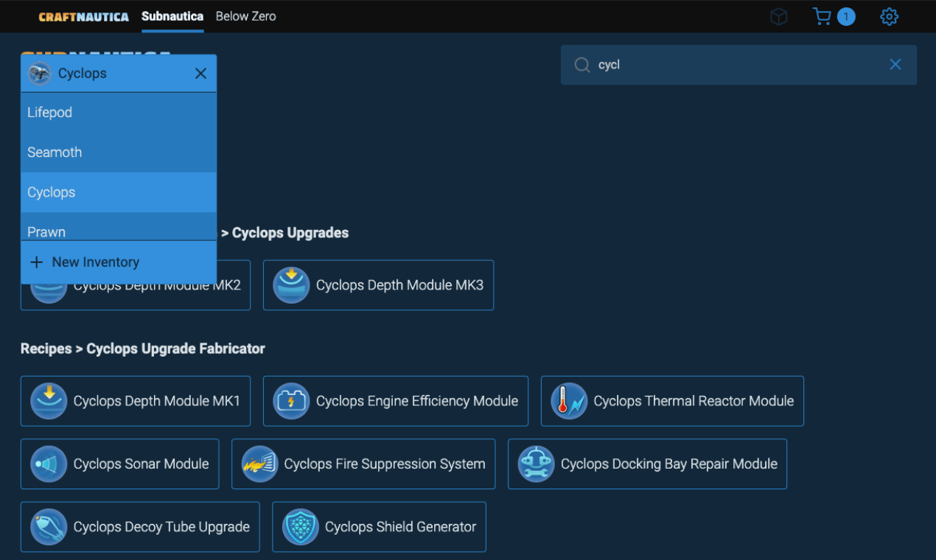Open the inventory cube icon
936x560 pixels.
tap(779, 16)
